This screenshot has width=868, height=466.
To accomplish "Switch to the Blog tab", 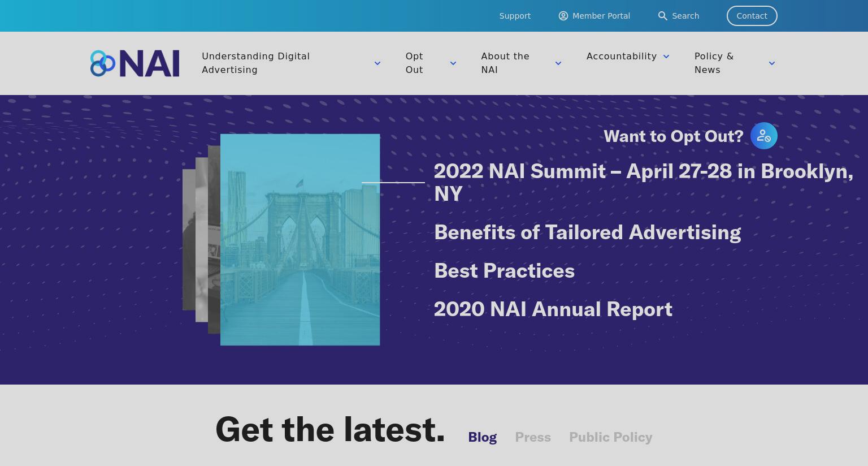I will tap(482, 437).
